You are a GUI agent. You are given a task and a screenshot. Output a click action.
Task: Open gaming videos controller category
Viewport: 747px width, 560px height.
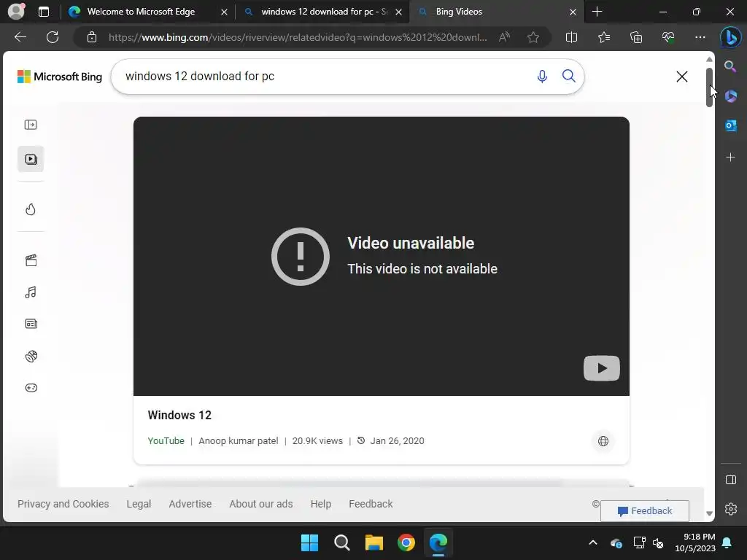(31, 388)
